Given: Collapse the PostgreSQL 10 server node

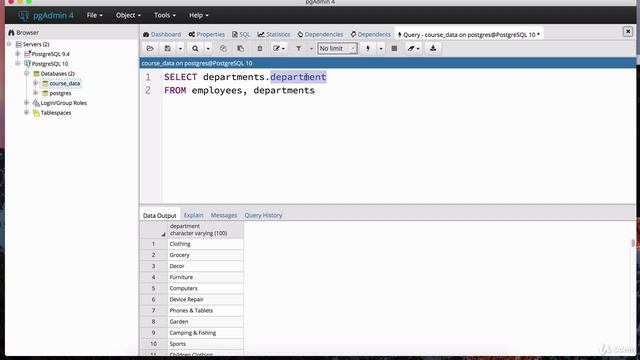Looking at the screenshot, I should click(18, 64).
